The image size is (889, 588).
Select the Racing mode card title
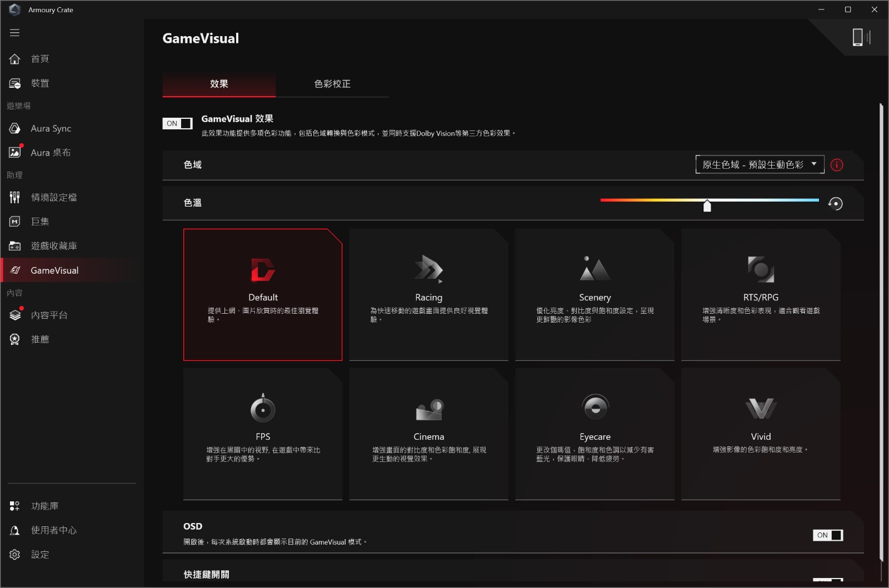coord(429,298)
